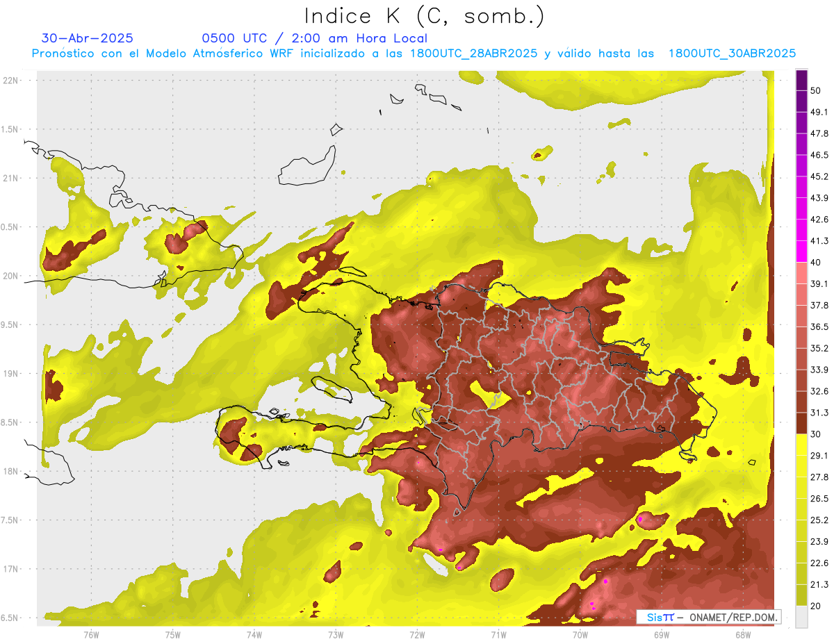Click legend value '35.2'

[819, 348]
